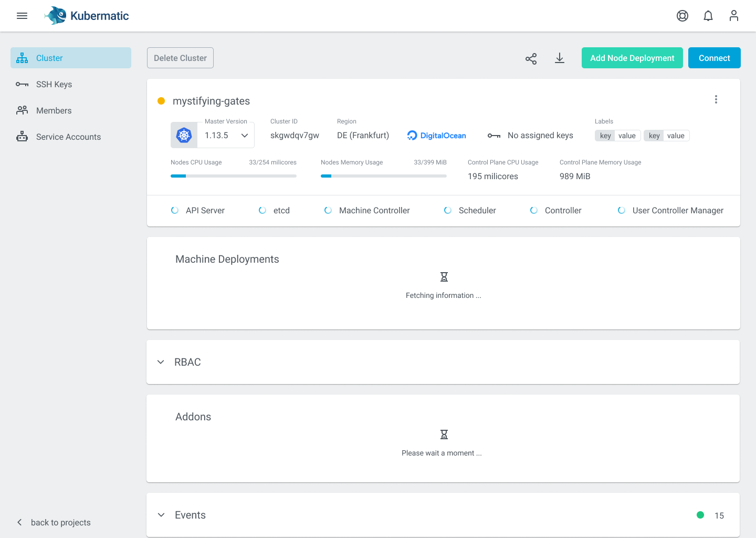
Task: Open the navigation hamburger menu
Action: 22,16
